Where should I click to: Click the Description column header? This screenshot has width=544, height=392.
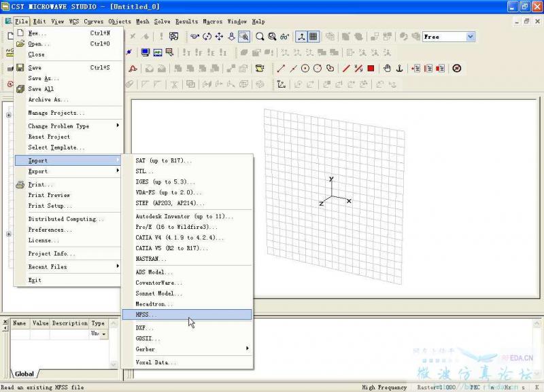(70, 323)
